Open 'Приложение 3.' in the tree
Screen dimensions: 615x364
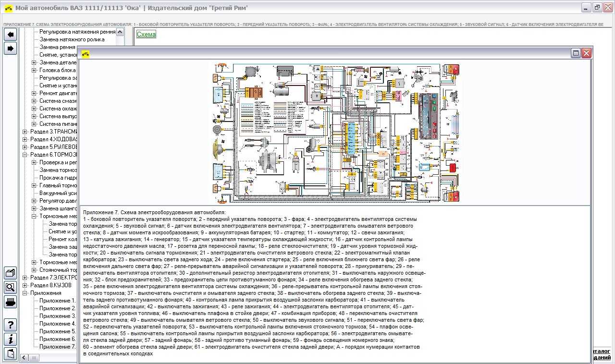pos(58,316)
